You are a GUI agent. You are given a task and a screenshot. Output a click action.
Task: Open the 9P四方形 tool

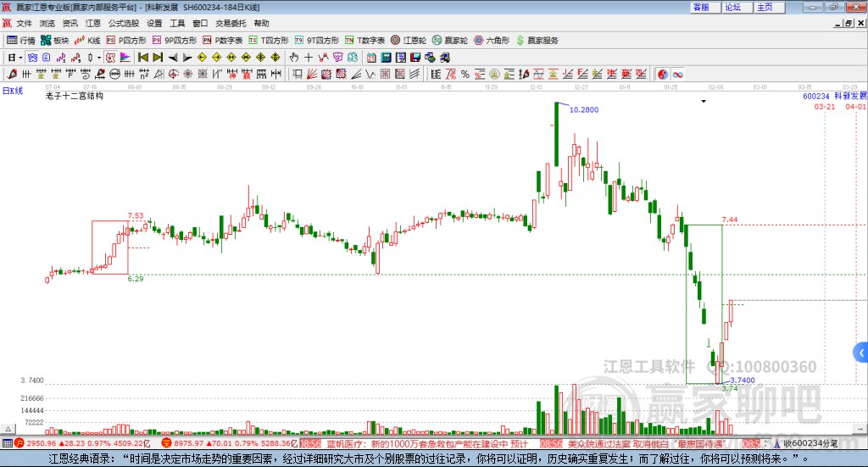point(175,41)
